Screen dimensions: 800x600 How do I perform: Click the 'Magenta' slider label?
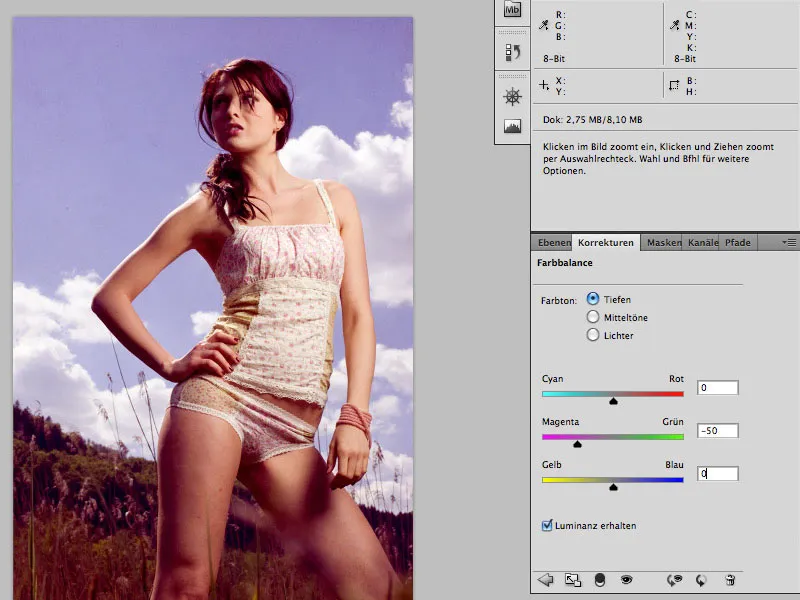560,422
